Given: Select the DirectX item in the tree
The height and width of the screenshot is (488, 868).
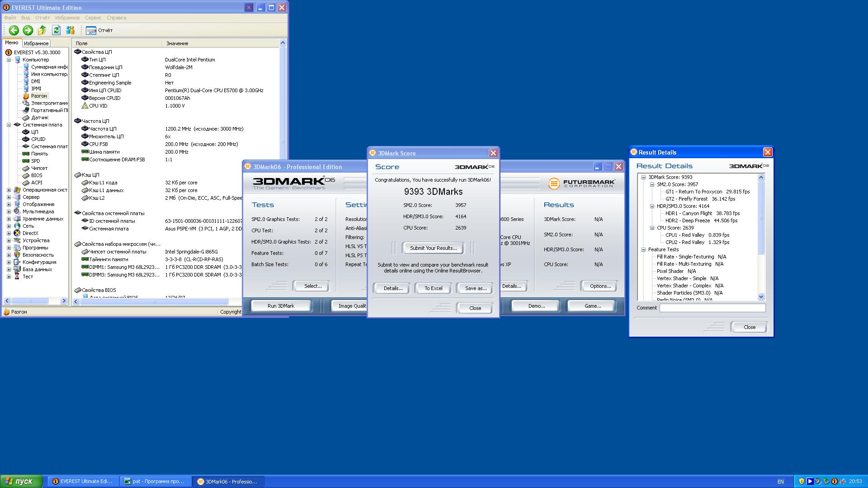Looking at the screenshot, I should 30,233.
